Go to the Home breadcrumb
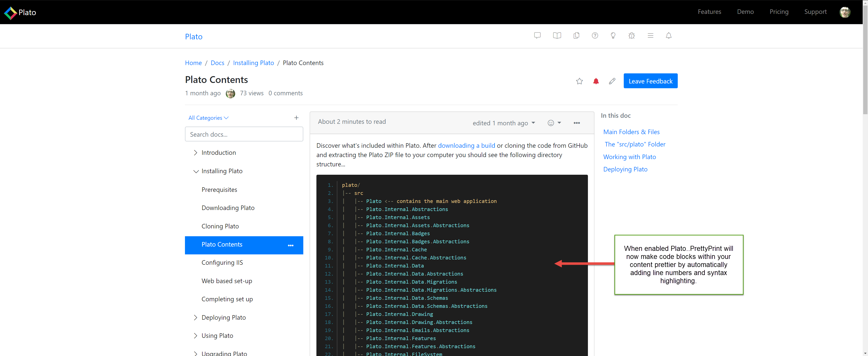Screen dimensions: 868x356 point(193,63)
